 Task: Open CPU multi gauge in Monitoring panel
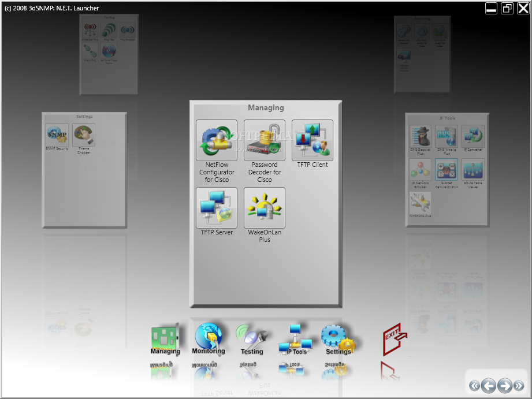[440, 32]
